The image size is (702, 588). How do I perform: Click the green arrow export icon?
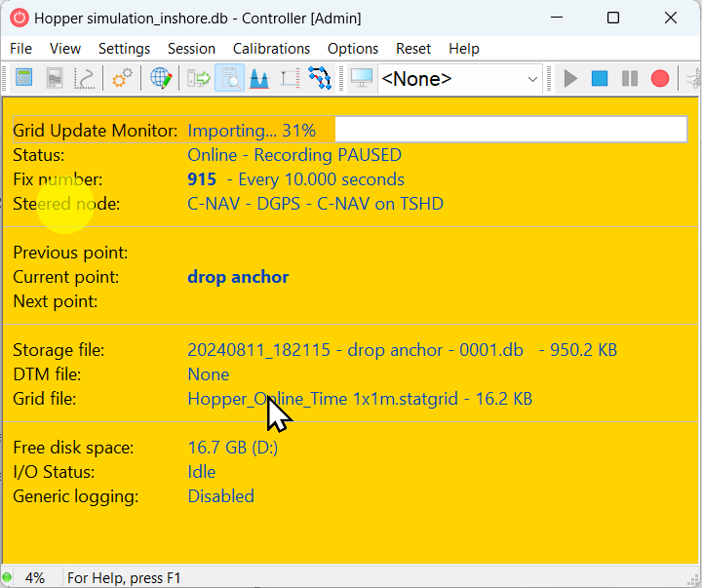click(199, 78)
